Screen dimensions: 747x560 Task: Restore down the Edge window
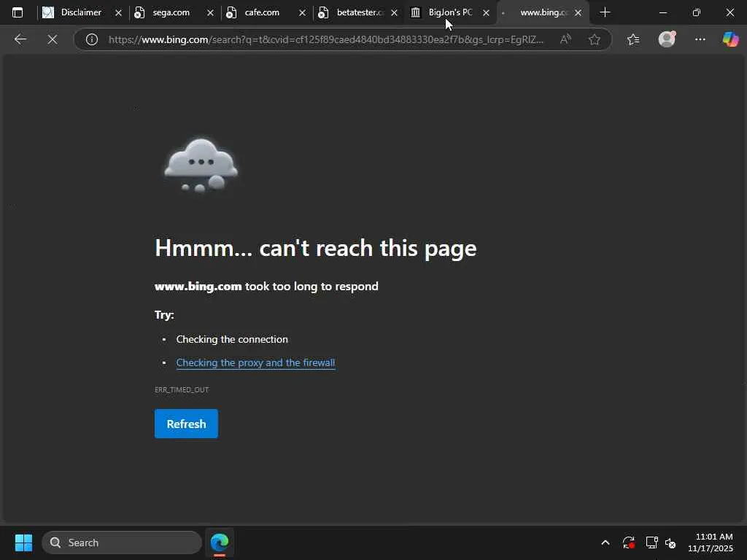[x=697, y=13]
